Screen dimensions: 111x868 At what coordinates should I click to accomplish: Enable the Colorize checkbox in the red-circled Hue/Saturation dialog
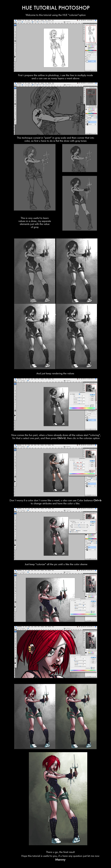[90, 470]
